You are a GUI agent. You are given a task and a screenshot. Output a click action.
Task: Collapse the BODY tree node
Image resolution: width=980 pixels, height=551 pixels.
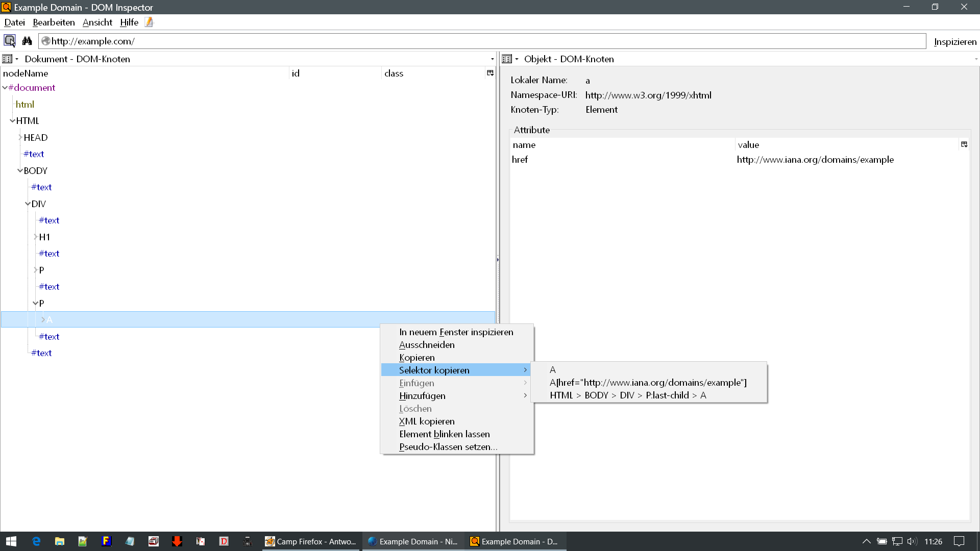click(20, 171)
